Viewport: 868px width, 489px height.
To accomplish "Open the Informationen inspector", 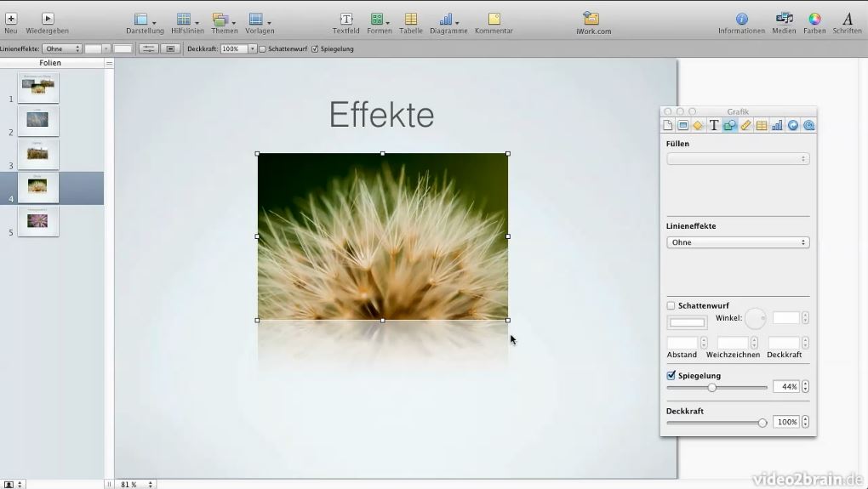I will pos(741,23).
